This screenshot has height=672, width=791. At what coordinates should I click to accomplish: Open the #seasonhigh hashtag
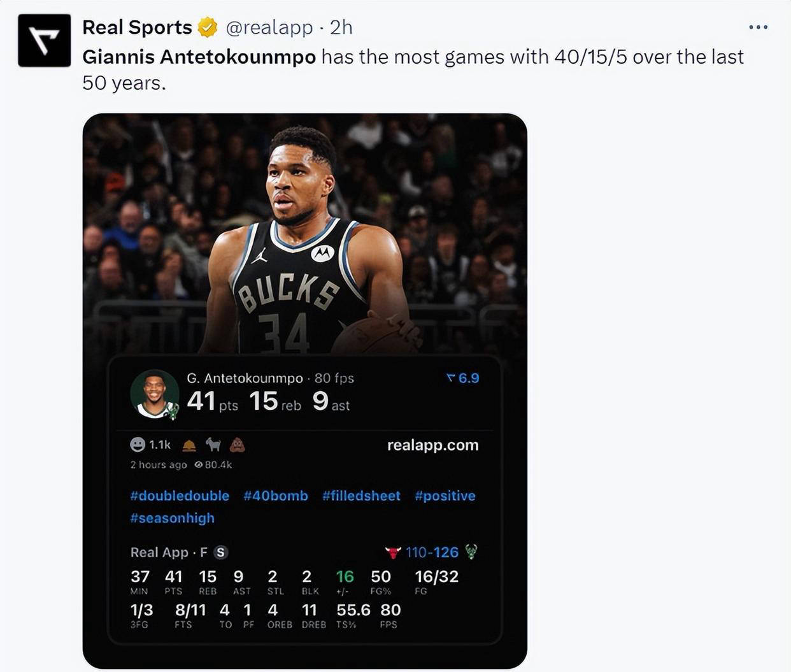coord(172,518)
